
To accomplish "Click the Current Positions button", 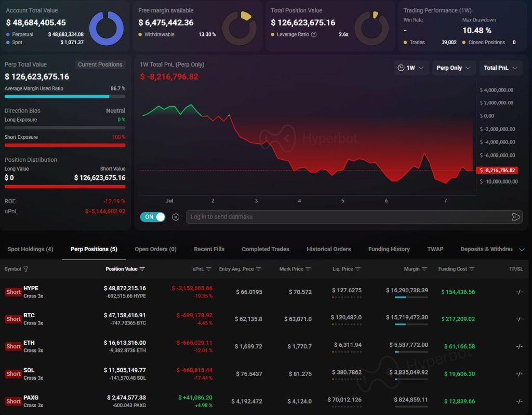I will coord(100,64).
